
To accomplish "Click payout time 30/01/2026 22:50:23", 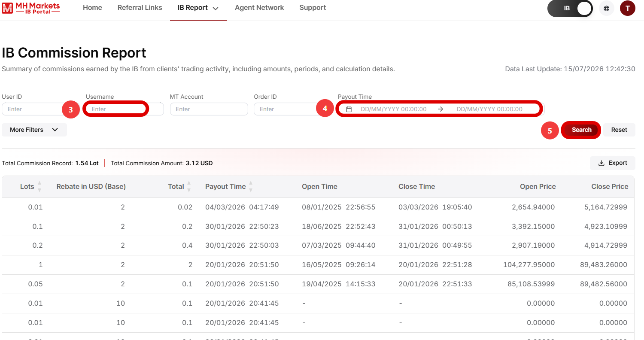I will coord(242,227).
